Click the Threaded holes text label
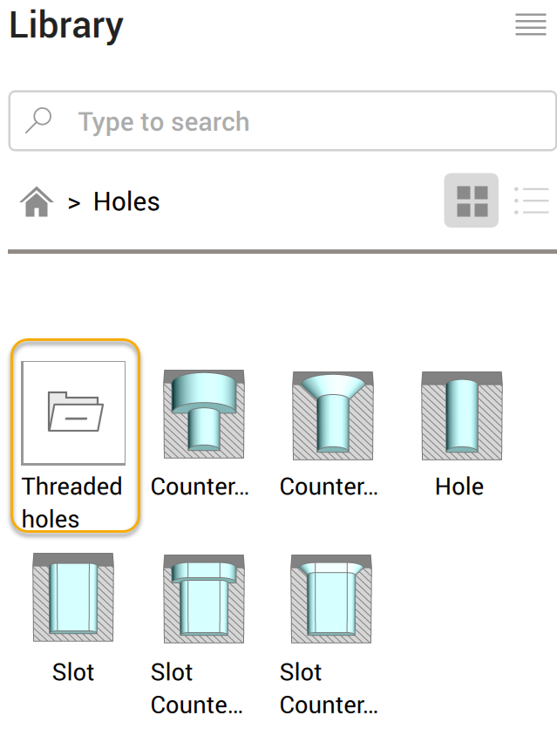The image size is (557, 756). tap(71, 502)
